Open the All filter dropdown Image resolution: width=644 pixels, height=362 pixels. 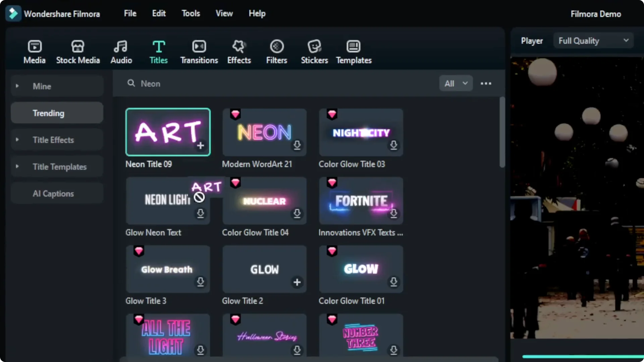point(455,83)
